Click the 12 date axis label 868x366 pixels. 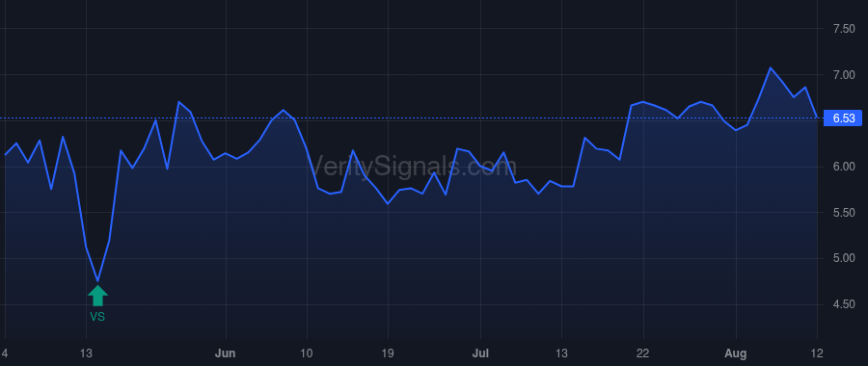click(x=817, y=353)
